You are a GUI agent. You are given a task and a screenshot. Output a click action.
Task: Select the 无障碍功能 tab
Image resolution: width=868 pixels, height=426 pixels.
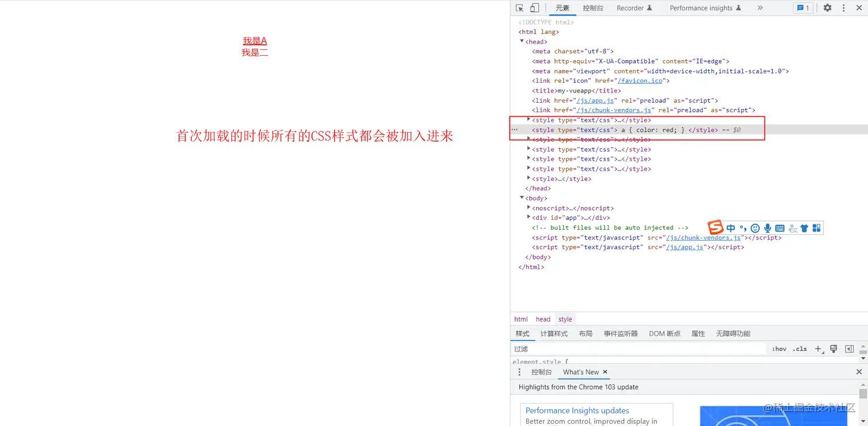tap(733, 334)
